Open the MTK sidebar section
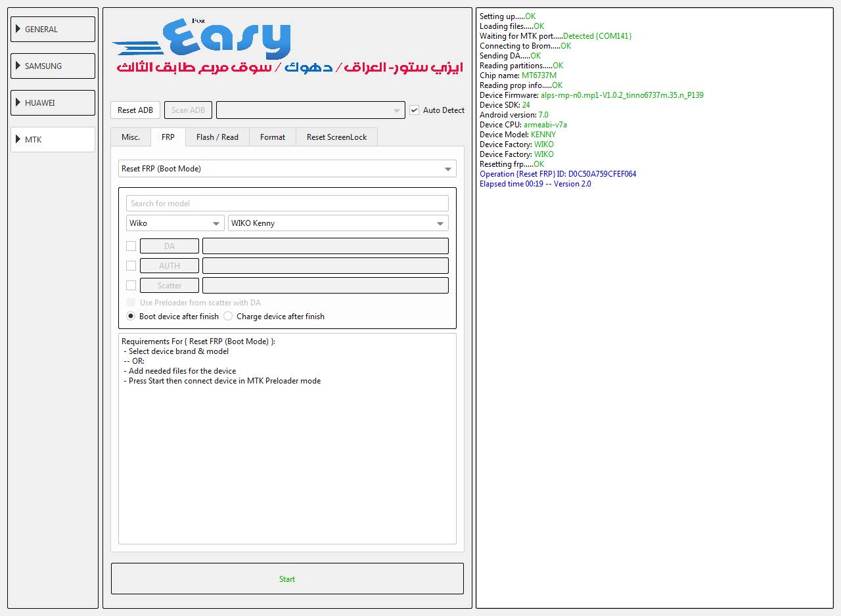This screenshot has height=616, width=841. [x=53, y=140]
